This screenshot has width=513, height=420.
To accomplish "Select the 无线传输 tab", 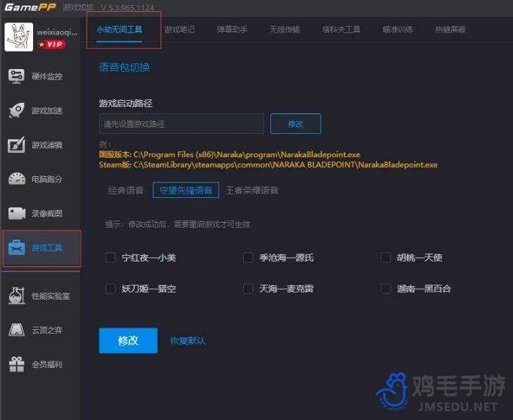I will coord(285,30).
